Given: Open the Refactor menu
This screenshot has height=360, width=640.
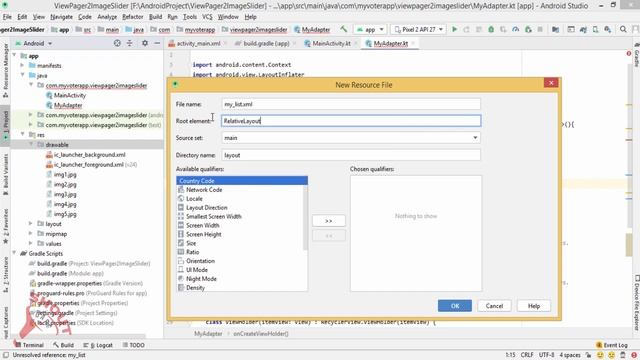Looking at the screenshot, I should (x=133, y=17).
